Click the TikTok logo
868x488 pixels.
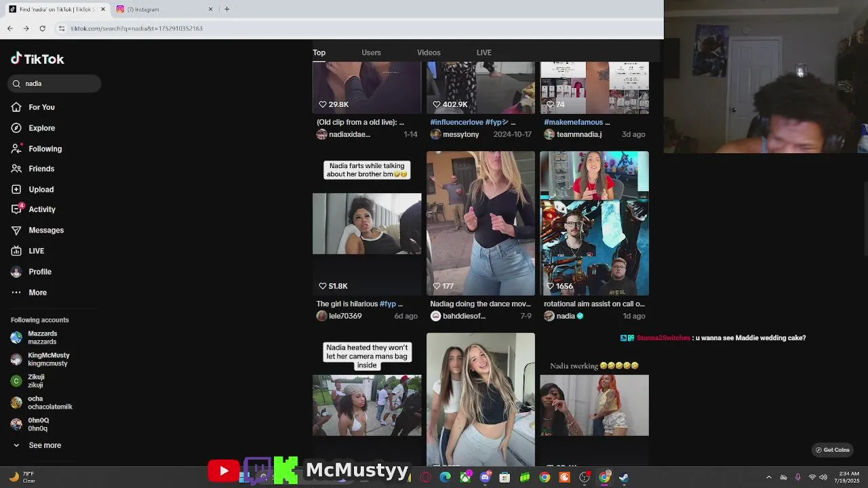[37, 59]
